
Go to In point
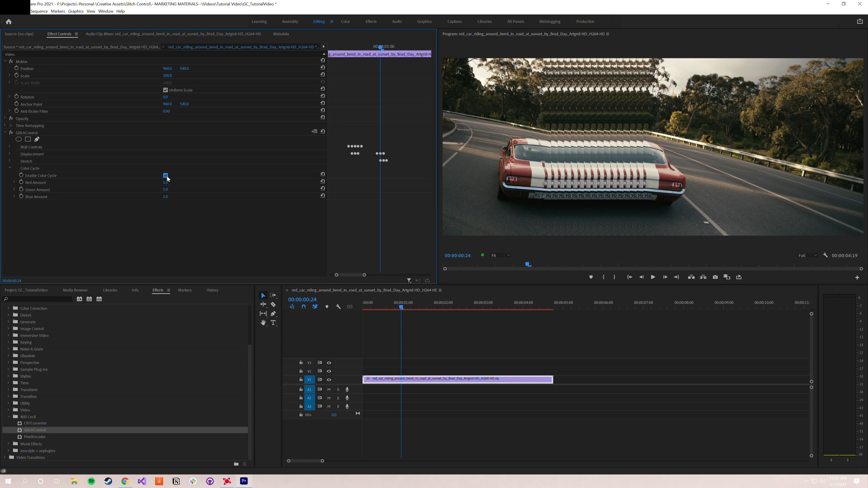pyautogui.click(x=629, y=277)
